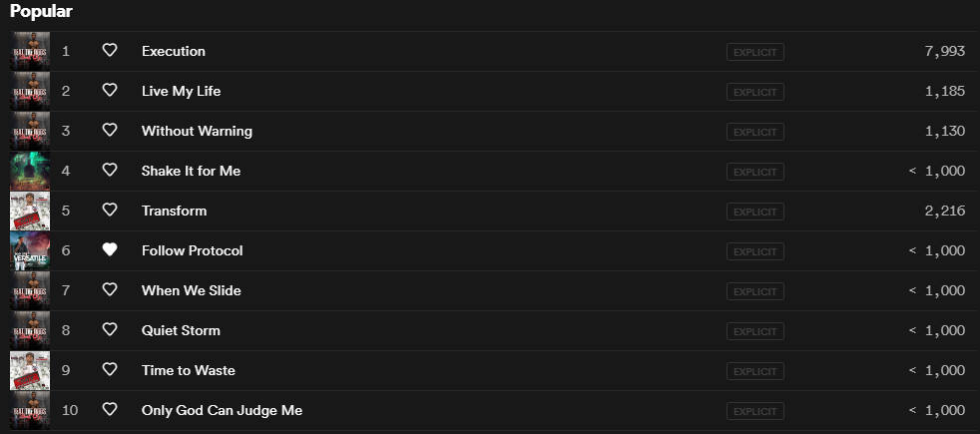Unlike the Follow Protocol track
The width and height of the screenshot is (980, 434).
coord(110,250)
